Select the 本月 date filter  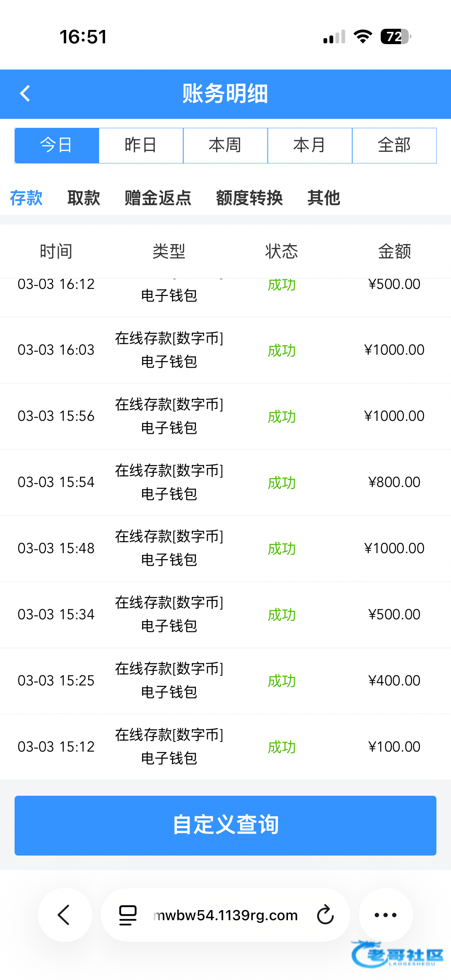pos(310,145)
